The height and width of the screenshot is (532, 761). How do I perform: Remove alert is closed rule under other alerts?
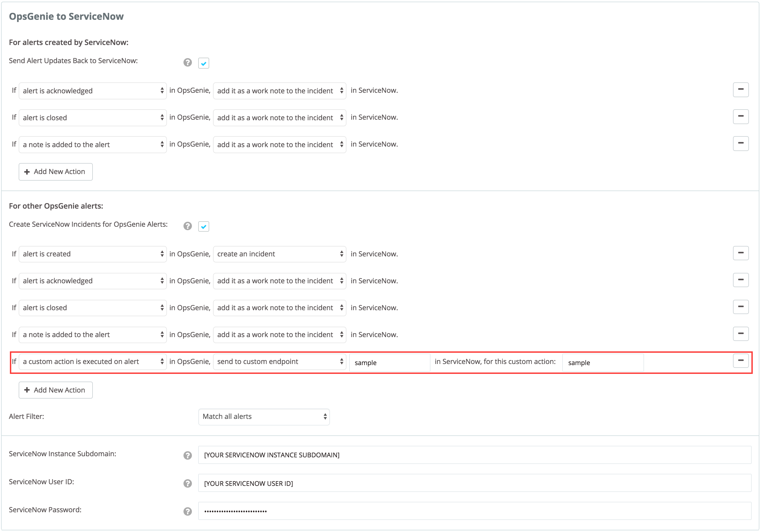tap(741, 307)
